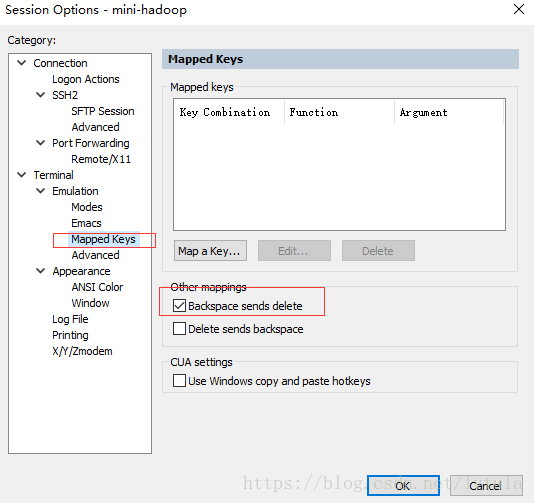This screenshot has width=534, height=503.
Task: Open Modes settings
Action: click(x=87, y=207)
